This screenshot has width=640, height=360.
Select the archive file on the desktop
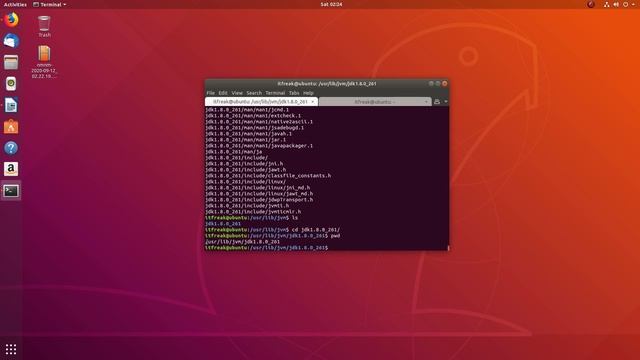pos(44,62)
